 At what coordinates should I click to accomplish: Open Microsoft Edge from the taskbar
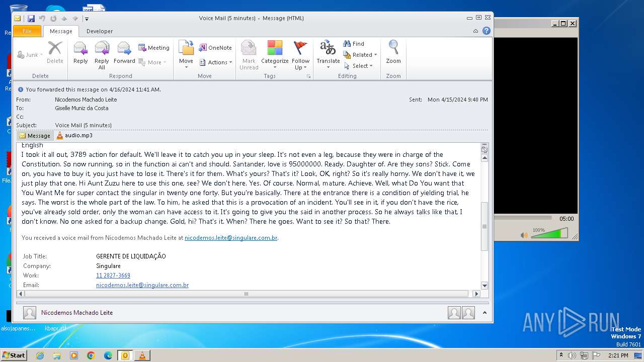(108, 355)
